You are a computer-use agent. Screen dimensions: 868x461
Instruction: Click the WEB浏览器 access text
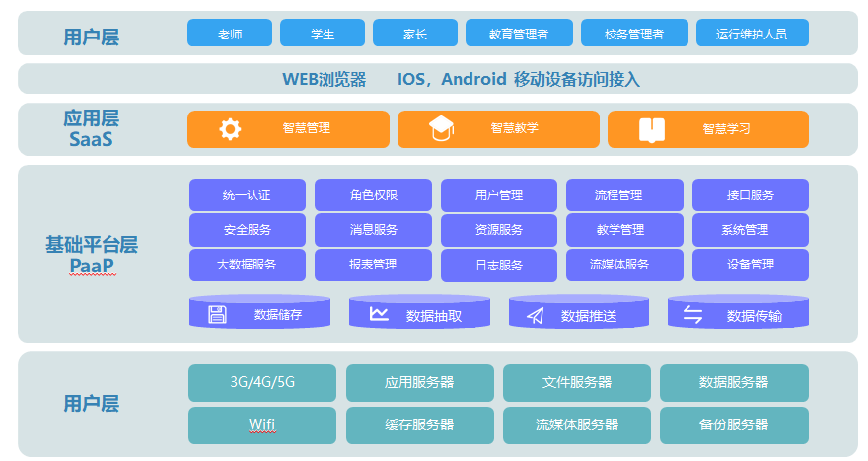point(324,79)
